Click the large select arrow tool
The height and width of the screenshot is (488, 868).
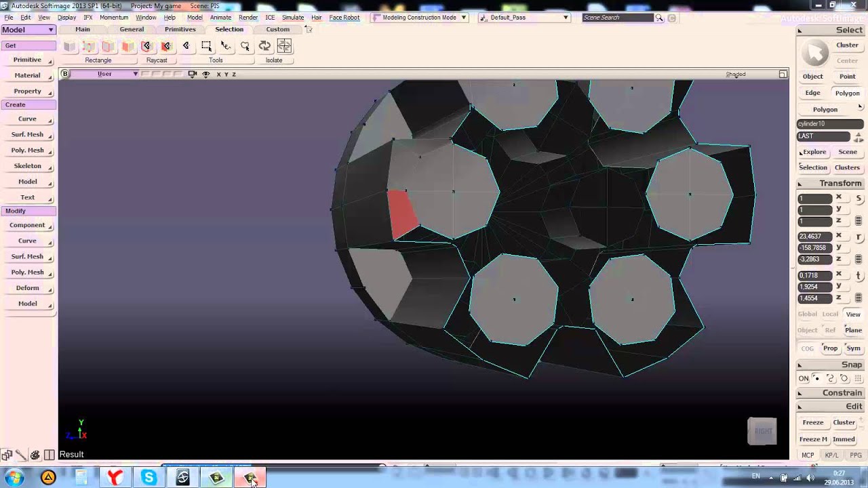point(815,53)
